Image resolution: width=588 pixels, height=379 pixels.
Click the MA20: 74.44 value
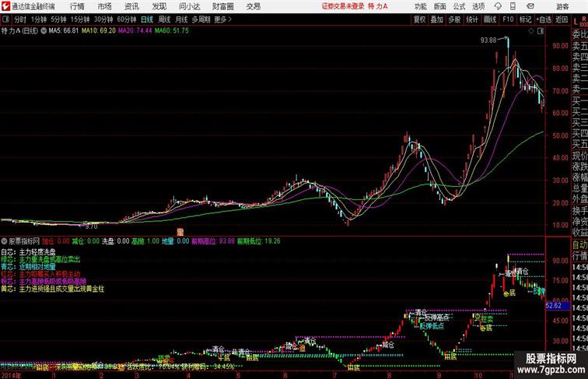[x=135, y=31]
